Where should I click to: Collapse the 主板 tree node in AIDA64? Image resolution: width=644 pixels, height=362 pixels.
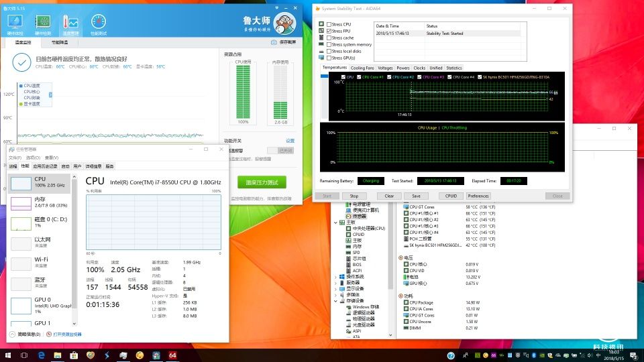[x=335, y=223]
